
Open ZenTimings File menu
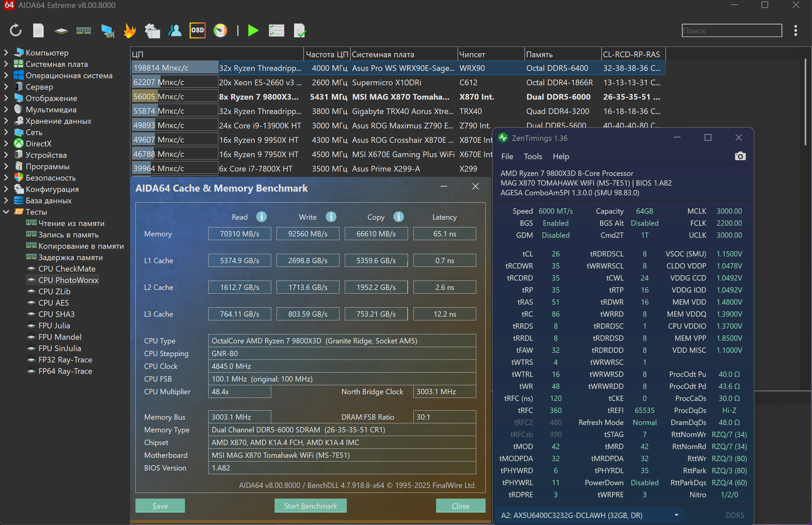(507, 156)
